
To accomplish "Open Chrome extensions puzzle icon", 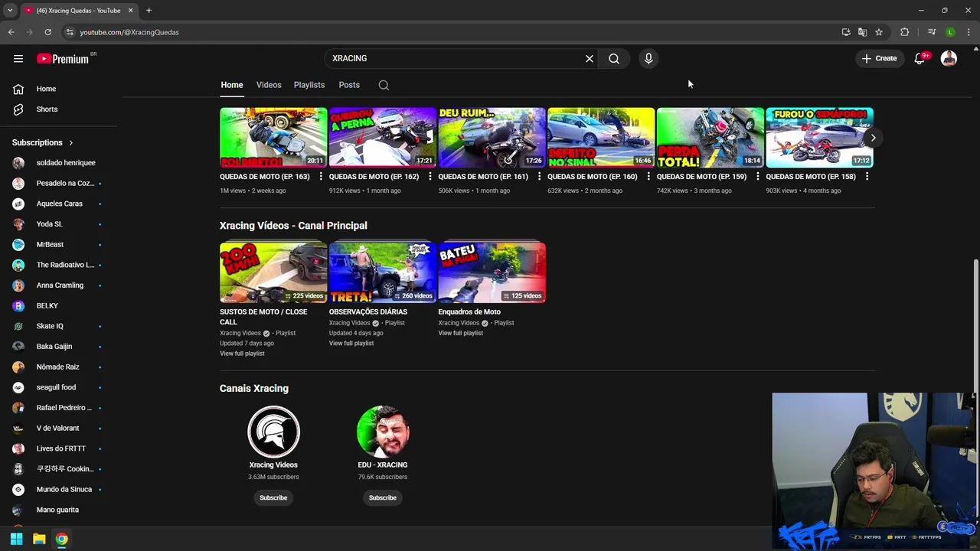I will tap(905, 32).
